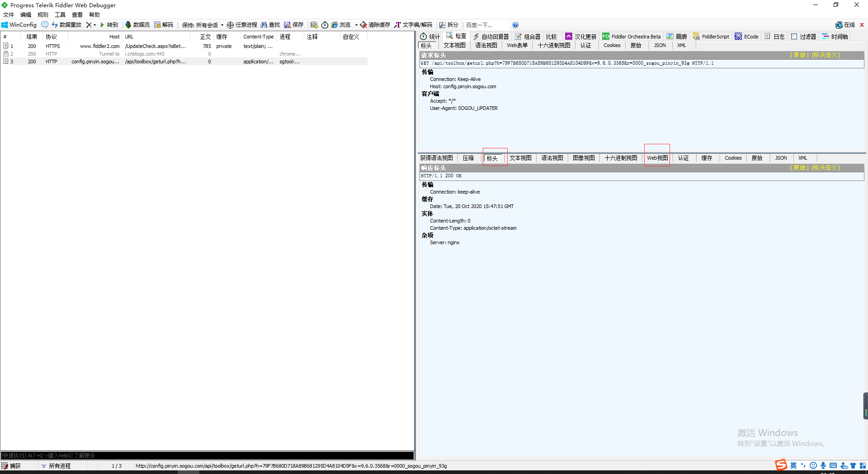
Task: Switch to the 检查 inspectors tab
Action: pyautogui.click(x=456, y=36)
